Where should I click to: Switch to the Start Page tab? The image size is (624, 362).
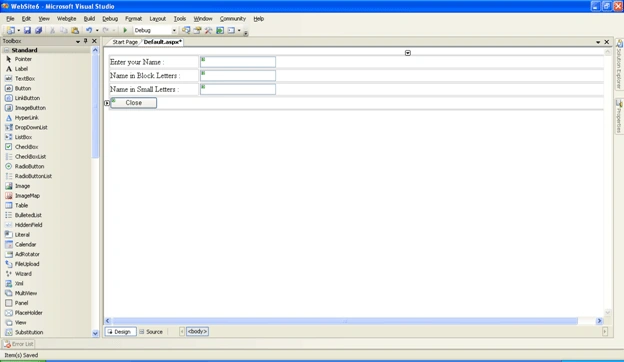point(125,42)
